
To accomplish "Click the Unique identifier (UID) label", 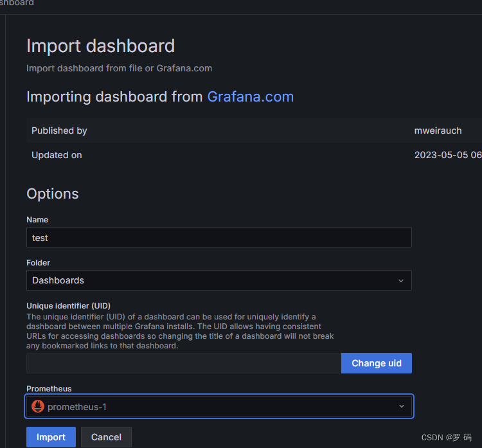I will 68,306.
